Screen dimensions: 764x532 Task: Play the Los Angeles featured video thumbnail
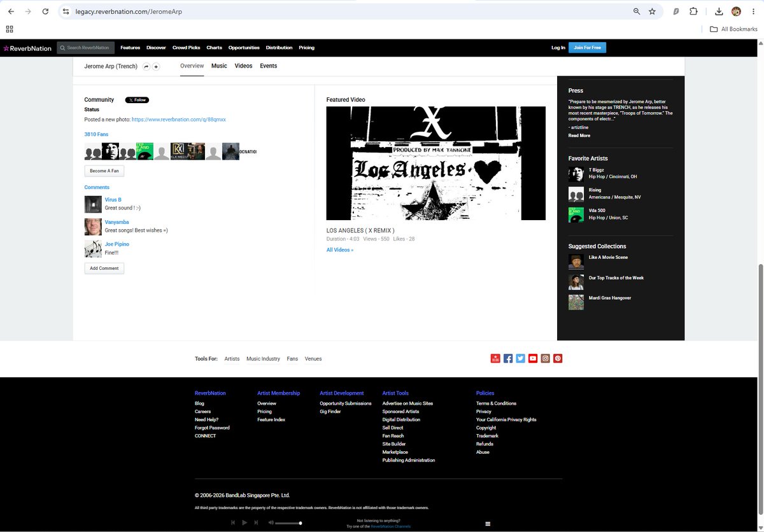point(436,163)
